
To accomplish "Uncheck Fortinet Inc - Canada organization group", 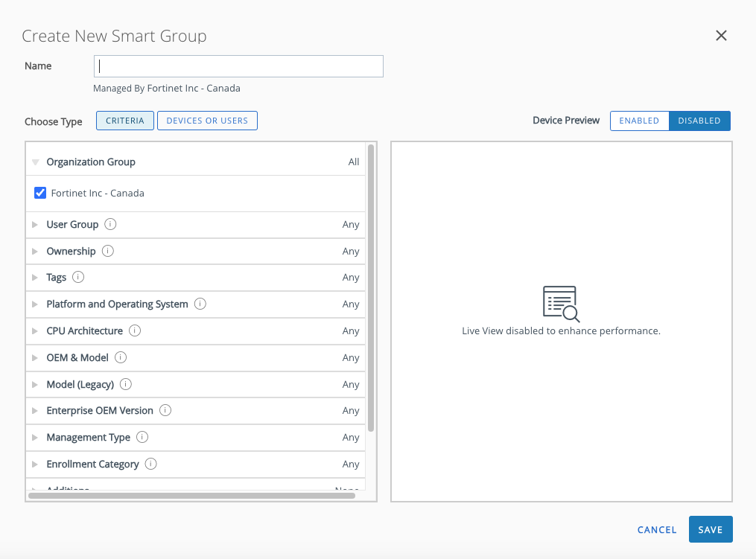I will (x=40, y=193).
